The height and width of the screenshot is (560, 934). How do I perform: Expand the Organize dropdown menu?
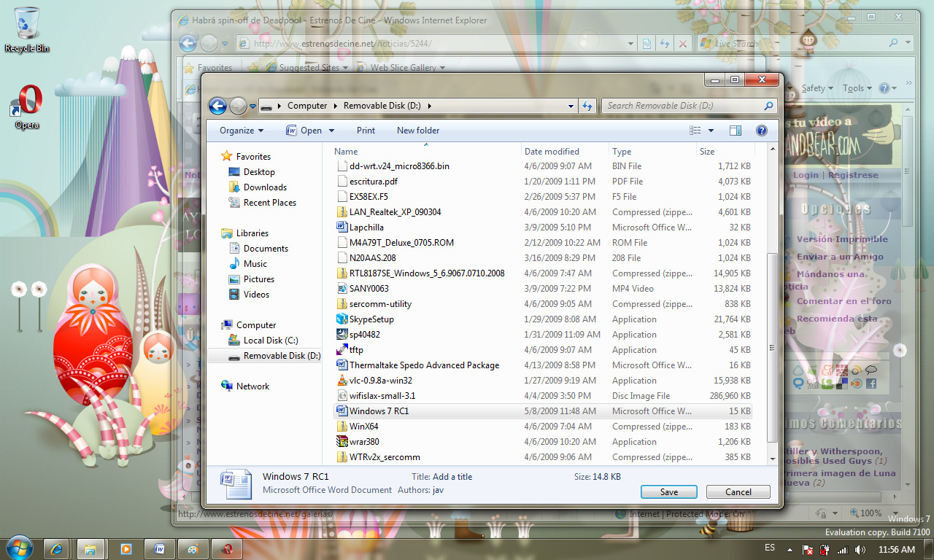[242, 131]
